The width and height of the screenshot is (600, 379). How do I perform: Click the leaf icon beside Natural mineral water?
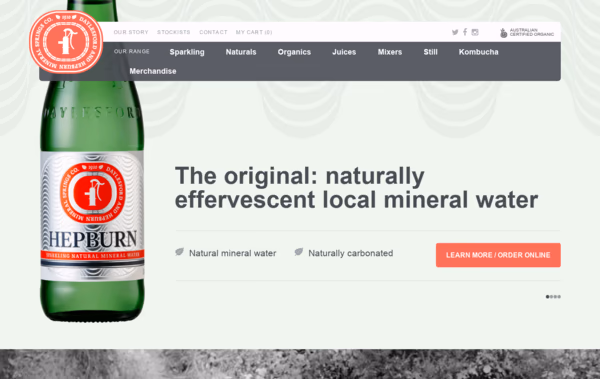pyautogui.click(x=179, y=252)
